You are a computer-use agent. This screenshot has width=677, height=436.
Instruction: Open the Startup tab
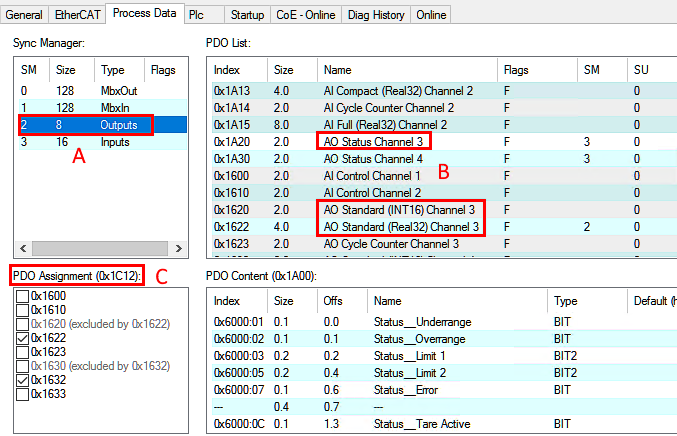[247, 15]
